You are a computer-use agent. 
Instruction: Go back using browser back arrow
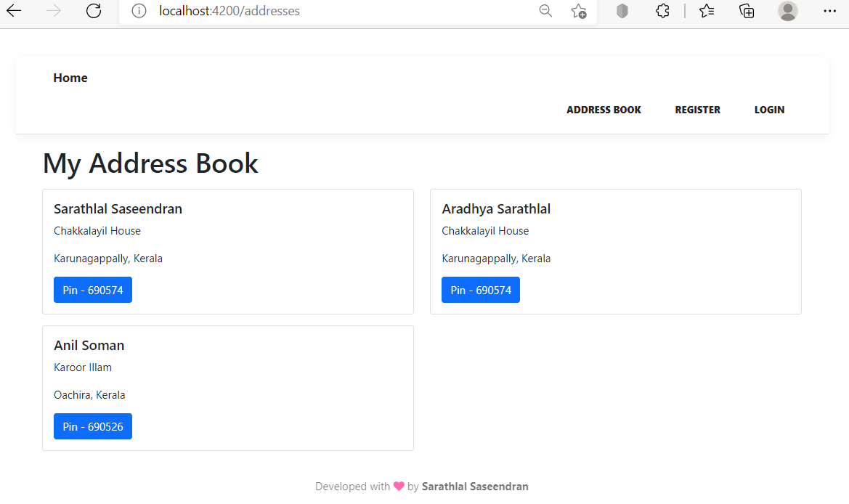[14, 11]
